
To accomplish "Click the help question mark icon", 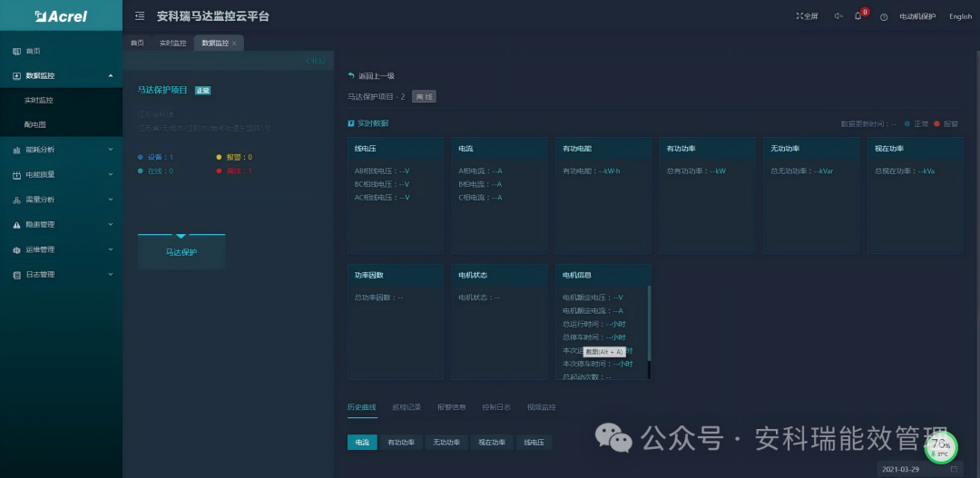I will (884, 17).
